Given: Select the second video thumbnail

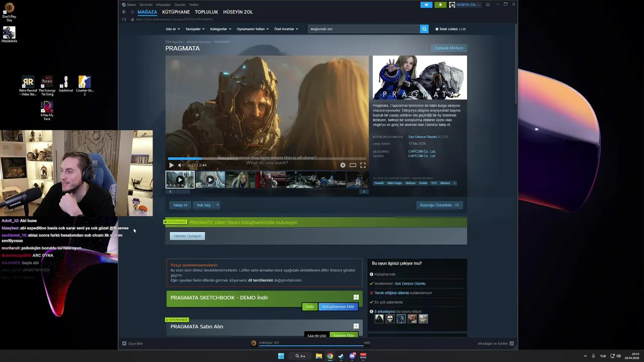Looking at the screenshot, I should click(210, 179).
